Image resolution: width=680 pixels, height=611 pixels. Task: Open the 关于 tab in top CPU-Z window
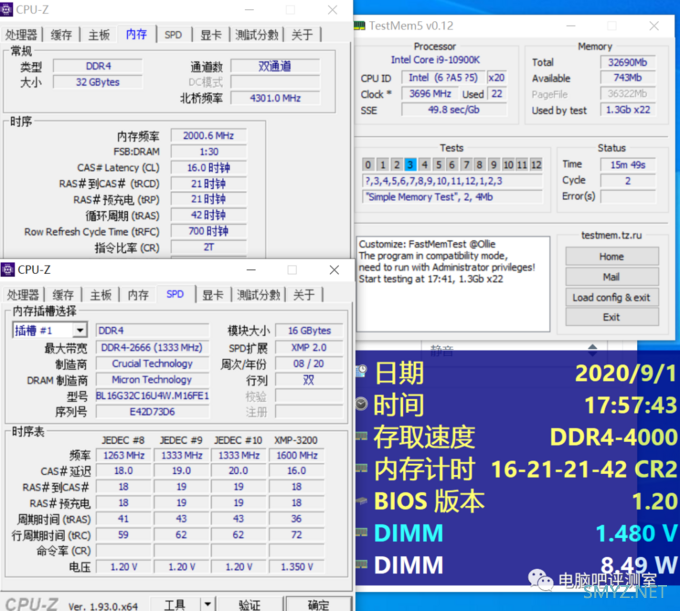(302, 35)
